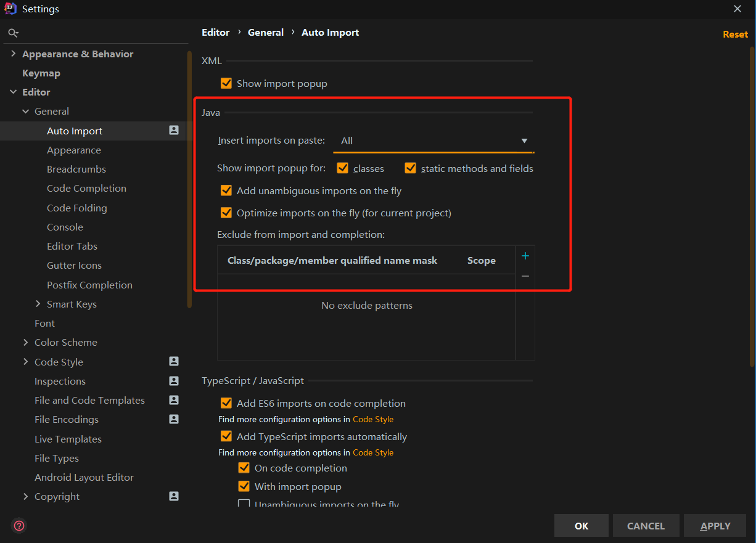Select Appearance under General

coord(74,150)
